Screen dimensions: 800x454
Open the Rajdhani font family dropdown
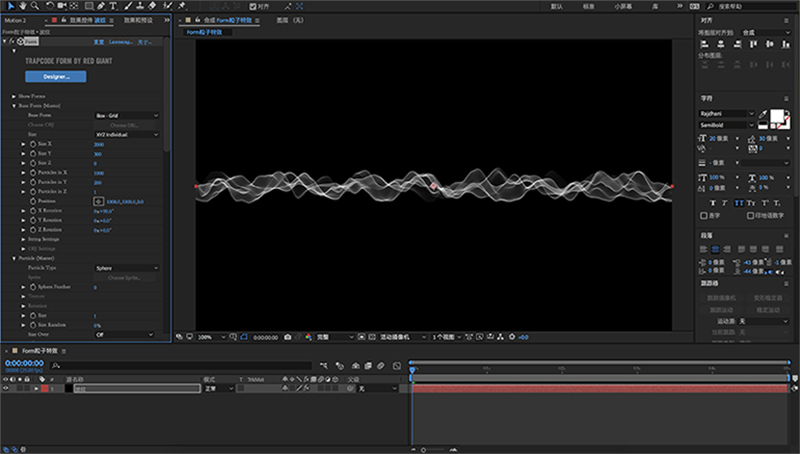pyautogui.click(x=727, y=114)
